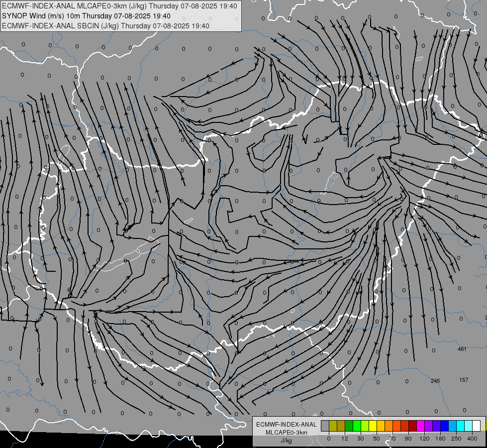Click the legend unit J/kg
The height and width of the screenshot is (448, 487).
click(x=286, y=441)
